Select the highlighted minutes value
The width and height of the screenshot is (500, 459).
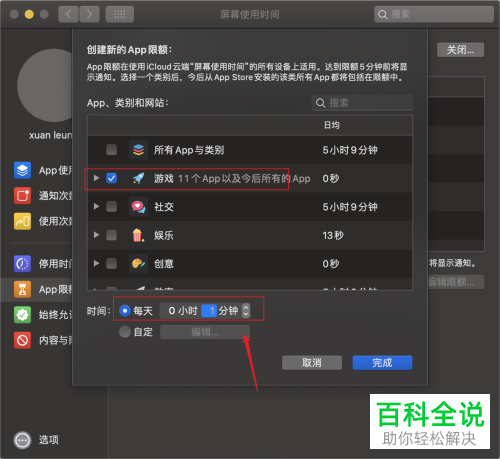click(209, 311)
